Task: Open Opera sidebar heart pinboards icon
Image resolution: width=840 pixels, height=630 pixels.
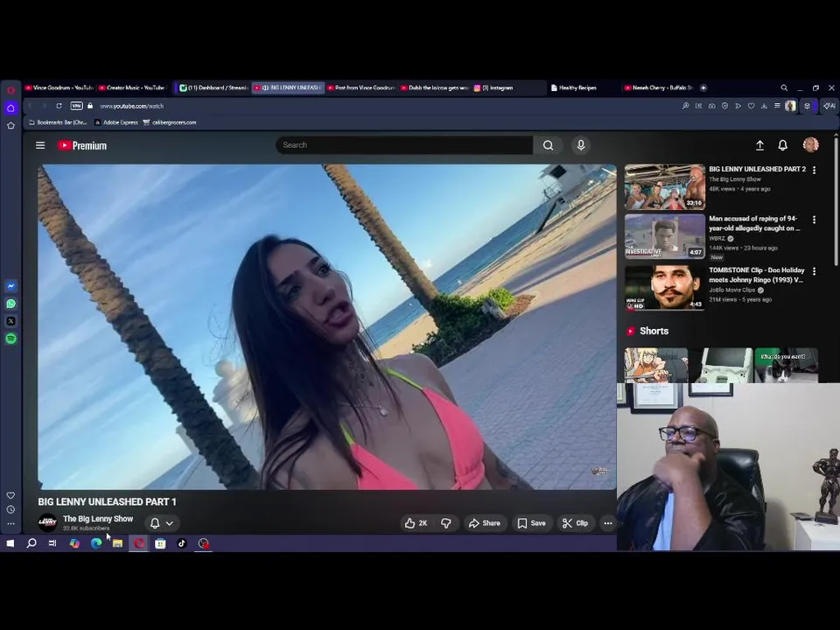Action: (10, 495)
